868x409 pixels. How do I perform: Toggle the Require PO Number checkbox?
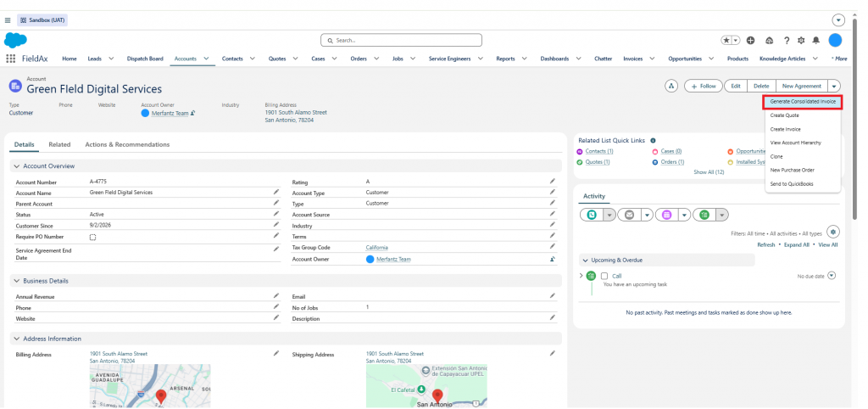93,238
